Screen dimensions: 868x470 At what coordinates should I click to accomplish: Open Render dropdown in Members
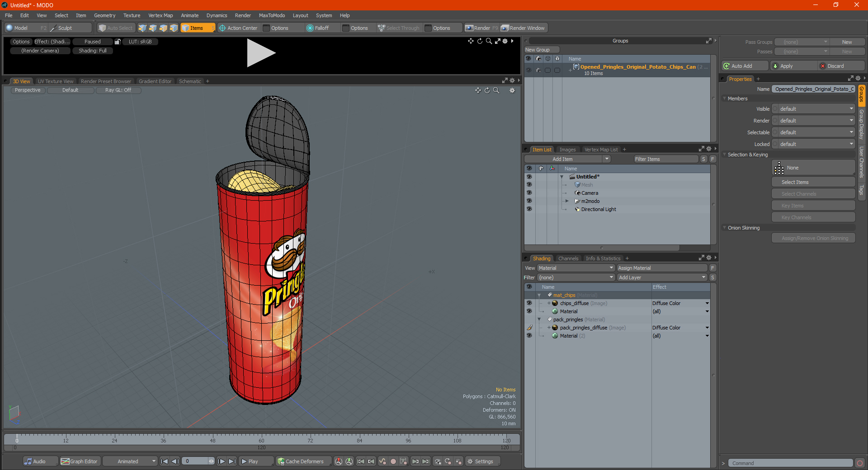(x=813, y=121)
